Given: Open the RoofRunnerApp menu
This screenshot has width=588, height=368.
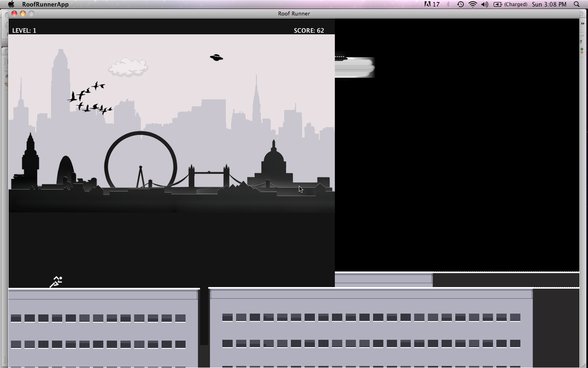Looking at the screenshot, I should point(45,4).
